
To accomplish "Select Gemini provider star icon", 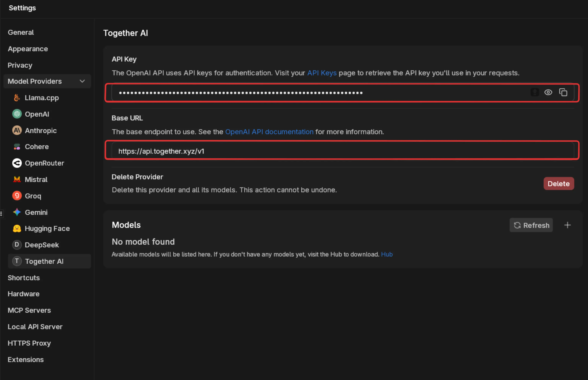I will pyautogui.click(x=17, y=212).
